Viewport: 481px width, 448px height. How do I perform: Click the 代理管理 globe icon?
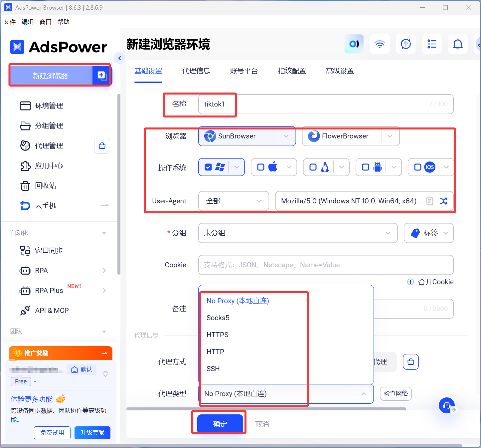tap(25, 146)
